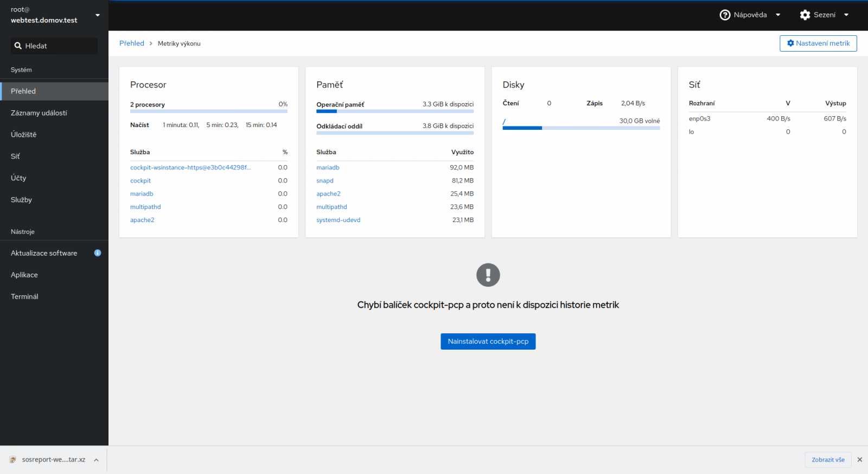Click the gear icon in Nastavení metrik
Image resolution: width=868 pixels, height=474 pixels.
click(790, 43)
